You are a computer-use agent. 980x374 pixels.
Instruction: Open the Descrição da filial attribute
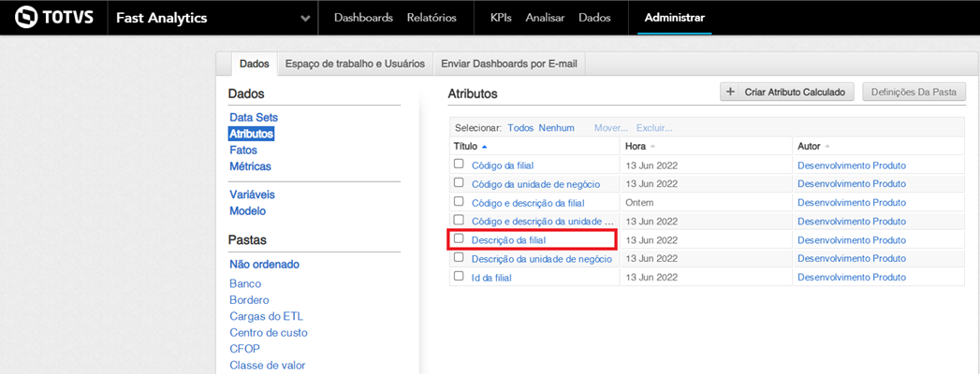[509, 239]
